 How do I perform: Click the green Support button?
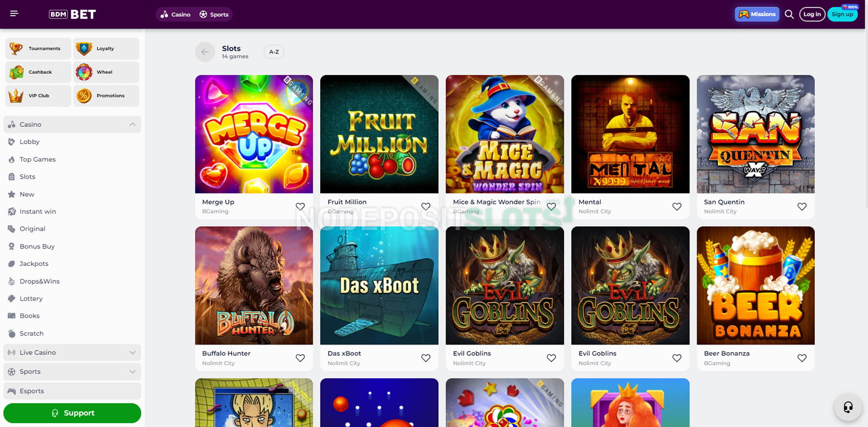(72, 413)
